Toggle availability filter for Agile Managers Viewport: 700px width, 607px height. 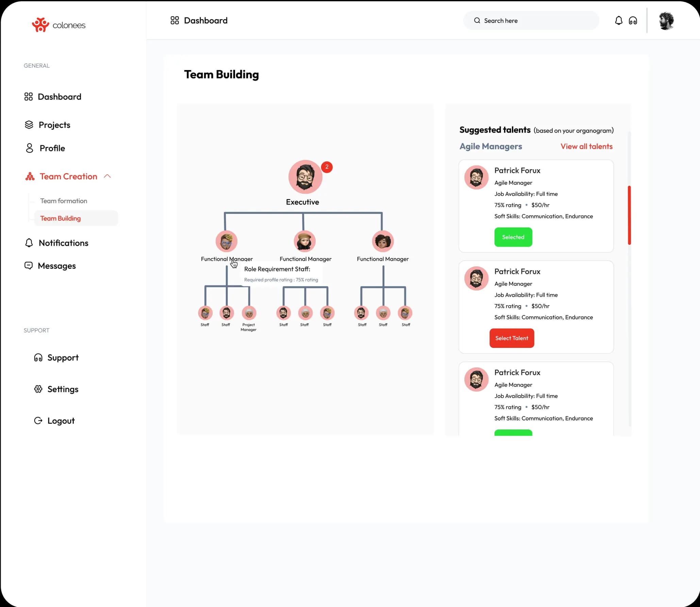click(x=491, y=146)
